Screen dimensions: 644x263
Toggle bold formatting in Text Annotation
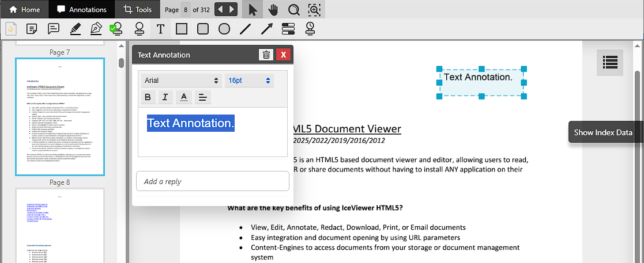(x=148, y=97)
